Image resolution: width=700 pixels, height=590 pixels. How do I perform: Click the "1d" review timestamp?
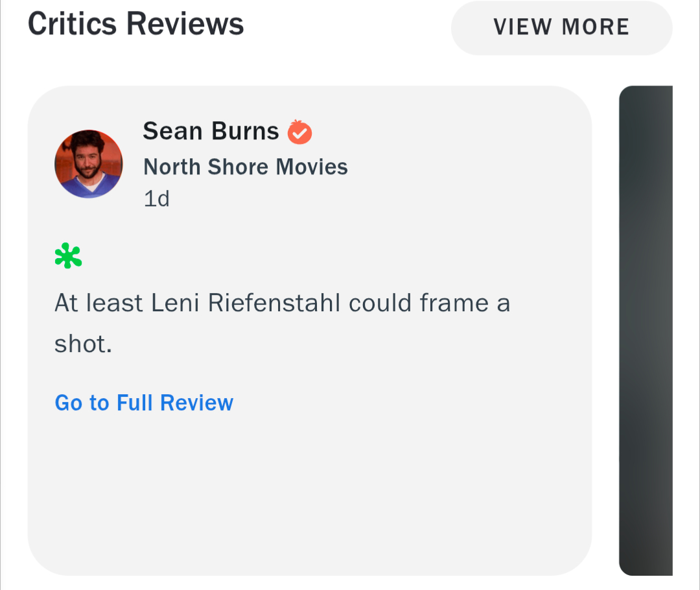[156, 199]
